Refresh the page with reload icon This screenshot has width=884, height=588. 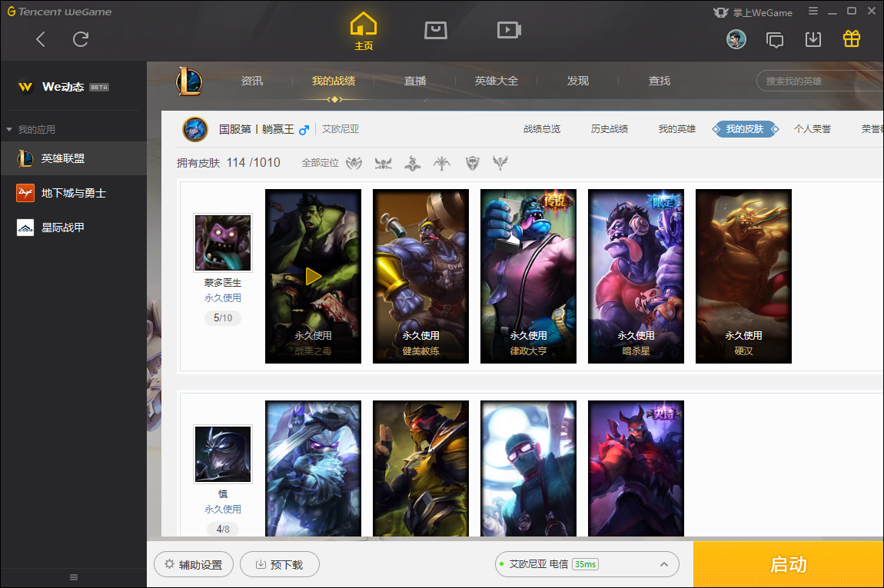[81, 39]
